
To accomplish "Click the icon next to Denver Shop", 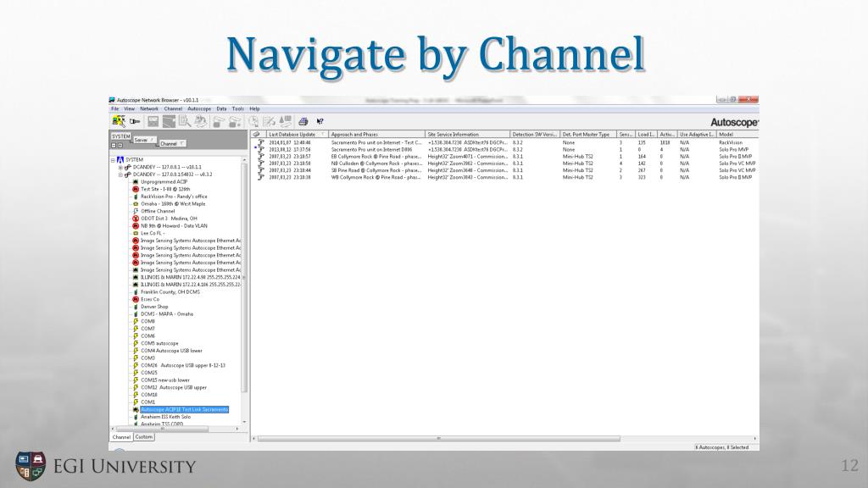I will 136,307.
